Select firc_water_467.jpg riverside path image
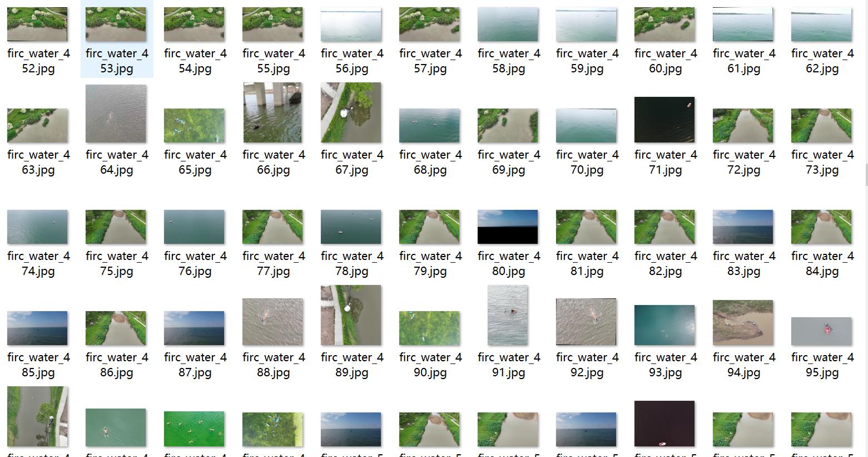Viewport: 868px width, 457px height. click(x=351, y=112)
